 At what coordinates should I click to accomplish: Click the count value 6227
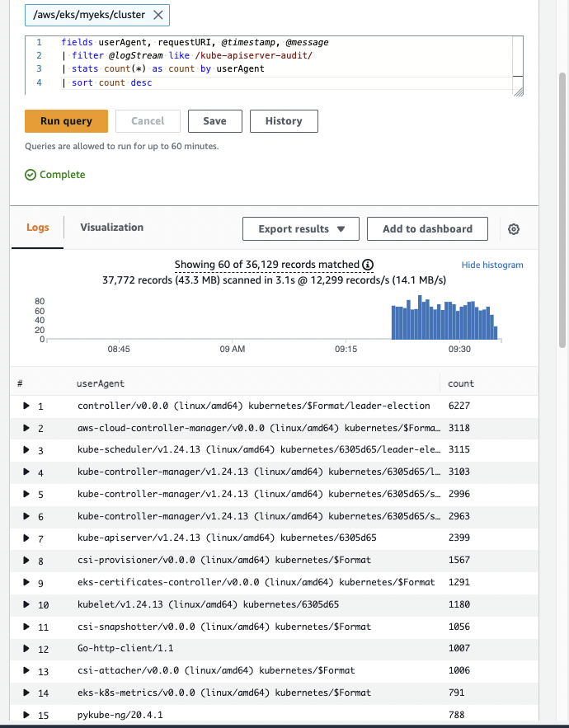459,406
